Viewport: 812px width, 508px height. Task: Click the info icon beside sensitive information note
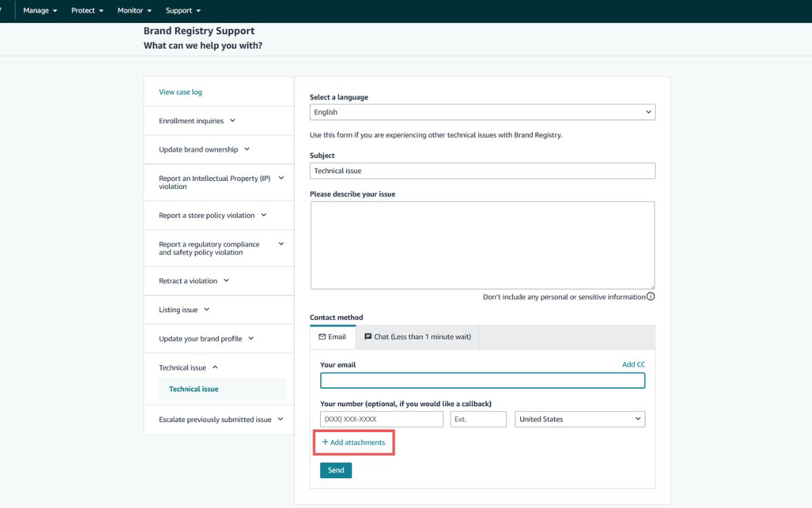coord(650,297)
